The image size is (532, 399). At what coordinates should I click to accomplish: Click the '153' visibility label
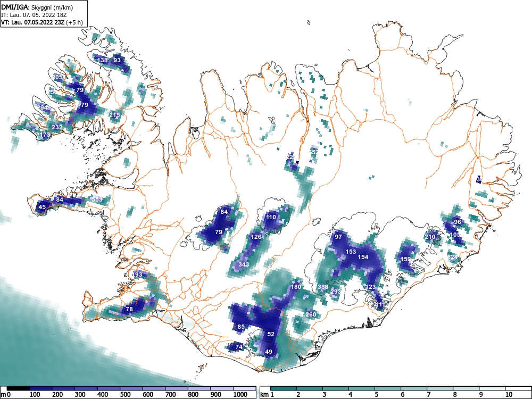(351, 252)
